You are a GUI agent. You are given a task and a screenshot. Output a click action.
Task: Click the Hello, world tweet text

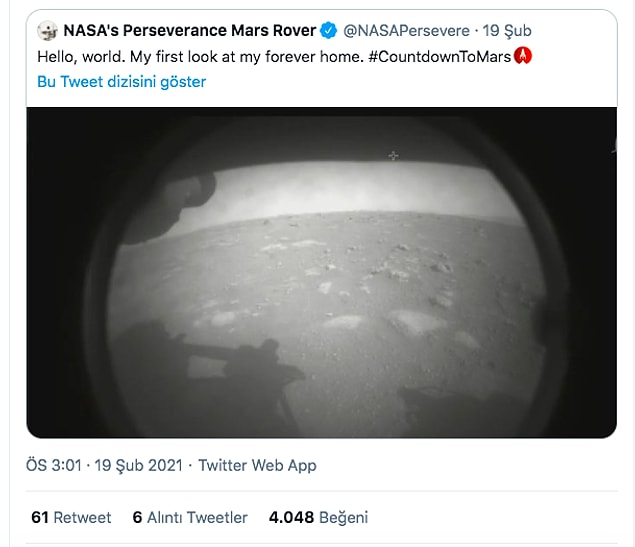(274, 56)
